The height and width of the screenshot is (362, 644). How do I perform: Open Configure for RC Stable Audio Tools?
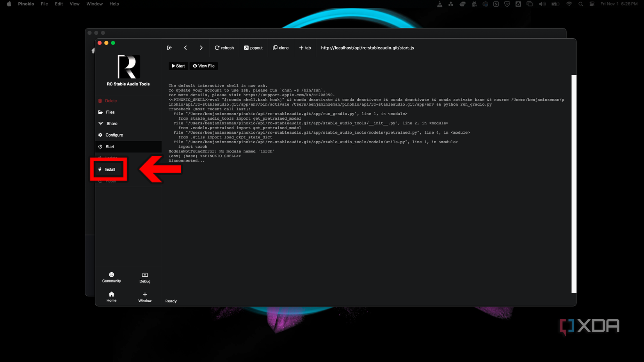point(114,135)
